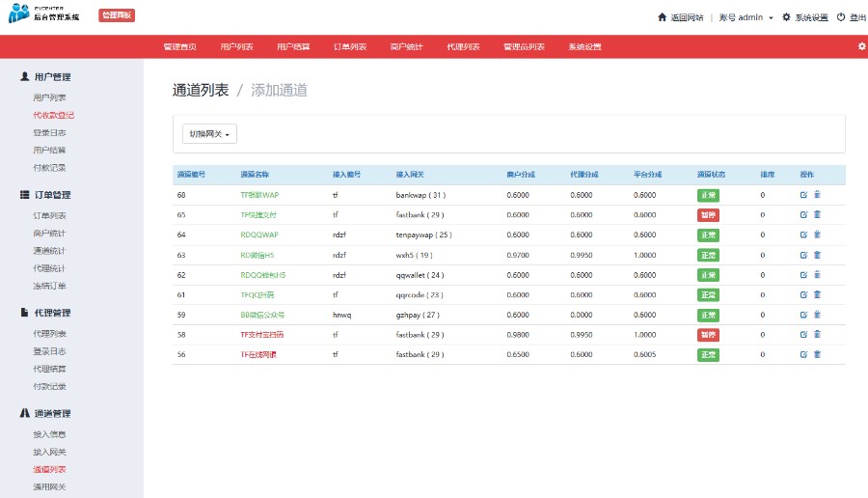868x498 pixels.
Task: Edit channel 65 row
Action: tap(803, 215)
